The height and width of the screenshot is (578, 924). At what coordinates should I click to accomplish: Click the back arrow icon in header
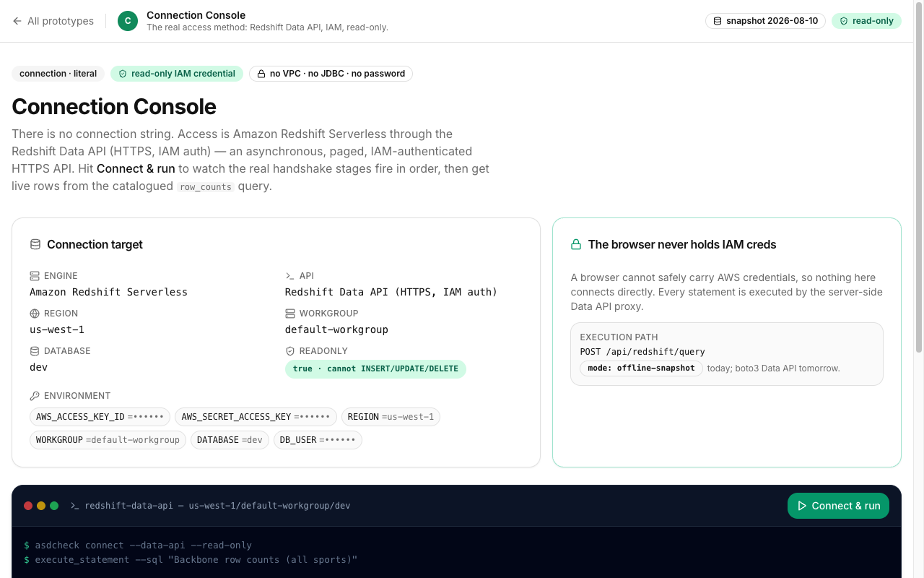tap(17, 21)
